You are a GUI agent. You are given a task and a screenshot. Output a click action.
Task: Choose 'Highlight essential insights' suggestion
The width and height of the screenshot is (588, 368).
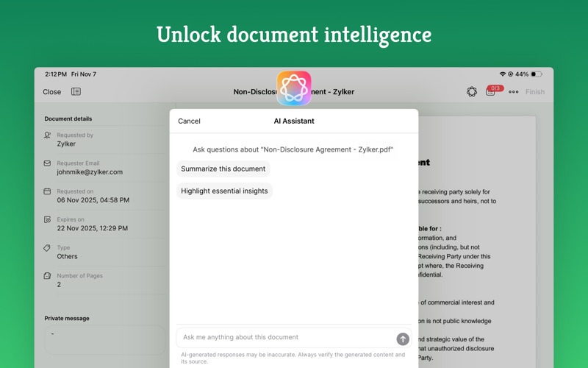pyautogui.click(x=224, y=191)
